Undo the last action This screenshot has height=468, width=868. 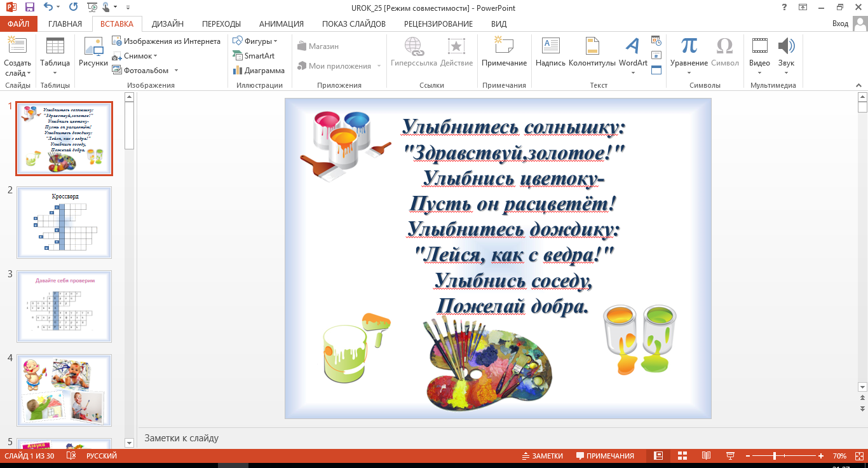pos(49,8)
